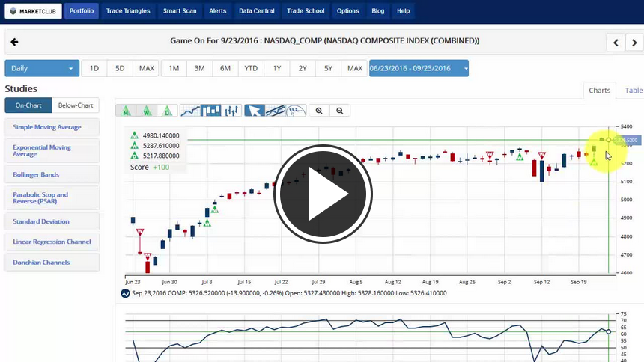Screen dimensions: 644x362
Task: Switch to OHLC bar chart style
Action: (231, 111)
